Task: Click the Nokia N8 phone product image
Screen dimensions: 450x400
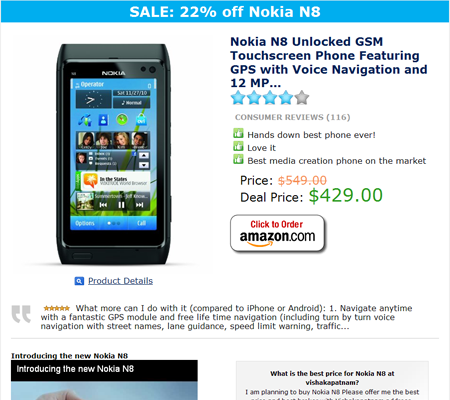Action: click(114, 154)
